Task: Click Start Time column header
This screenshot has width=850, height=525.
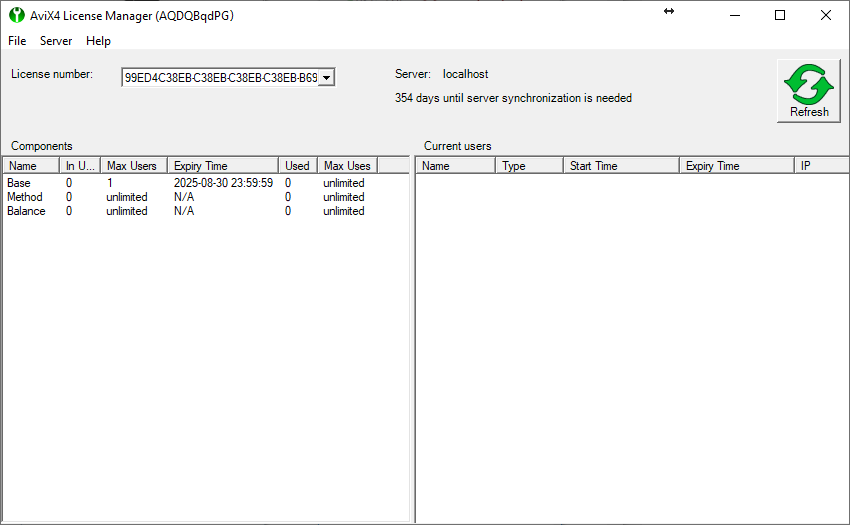Action: (x=620, y=166)
